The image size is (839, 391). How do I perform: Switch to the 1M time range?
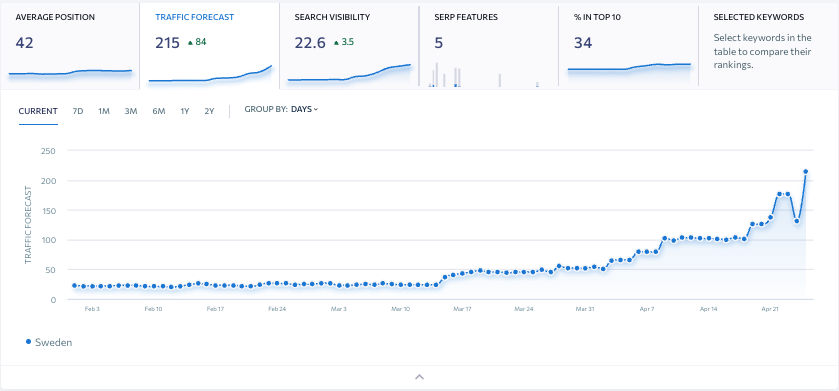[104, 111]
